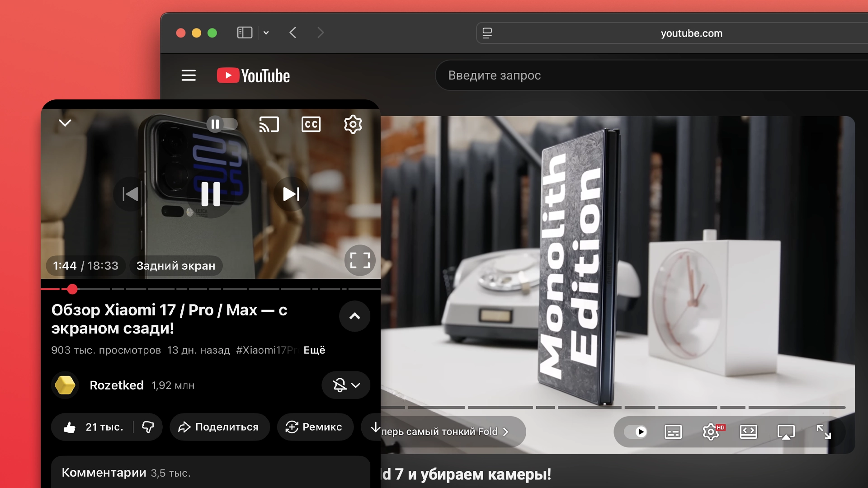
Task: Open subtitles (CC) icon in mini player
Action: pyautogui.click(x=311, y=124)
